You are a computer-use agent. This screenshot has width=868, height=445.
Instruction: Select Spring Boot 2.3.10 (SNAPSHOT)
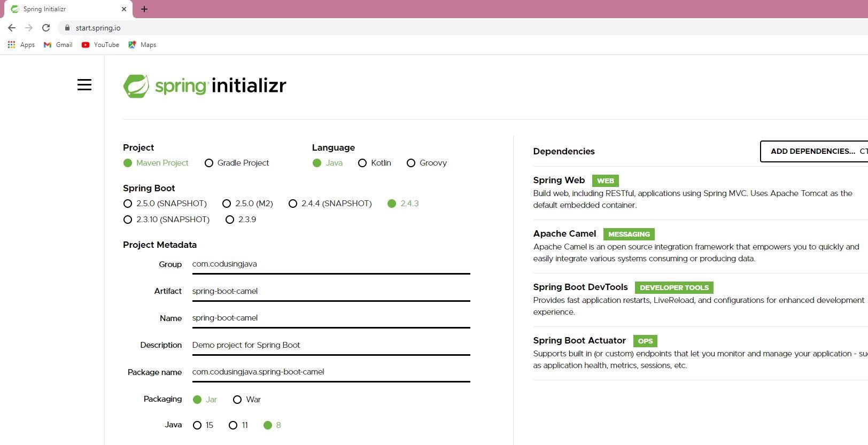[166, 220]
